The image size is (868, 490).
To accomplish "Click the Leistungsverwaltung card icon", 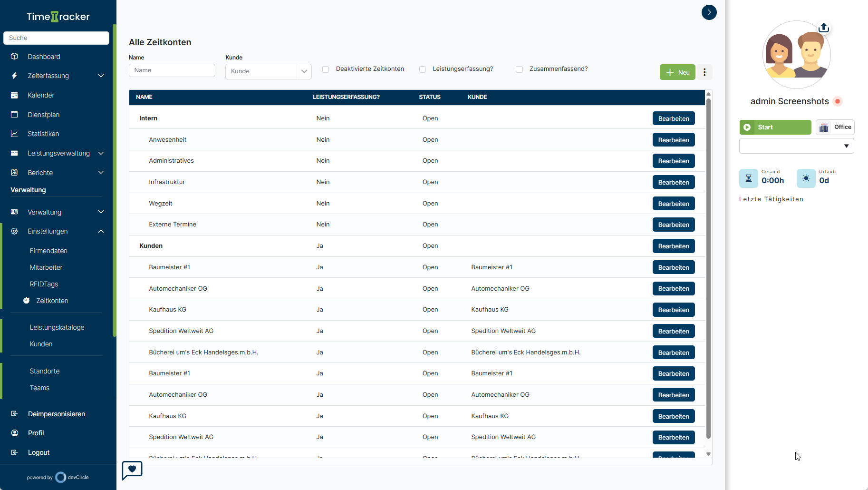I will tap(14, 153).
